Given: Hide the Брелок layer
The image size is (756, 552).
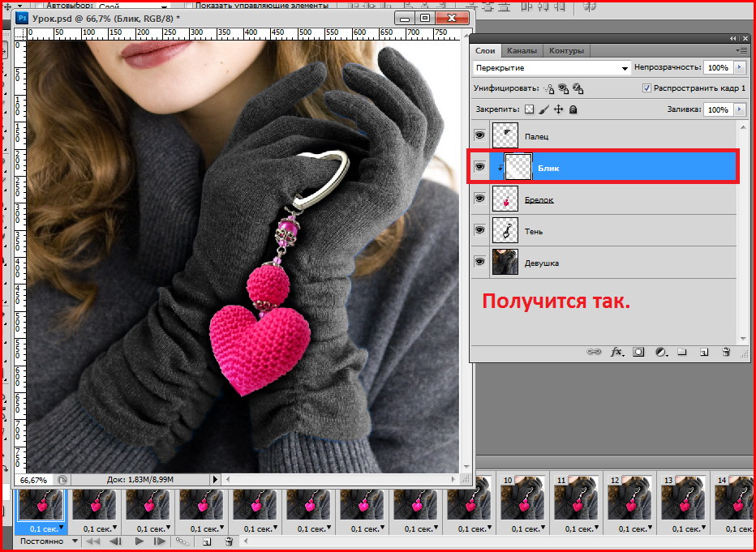Looking at the screenshot, I should click(x=479, y=199).
